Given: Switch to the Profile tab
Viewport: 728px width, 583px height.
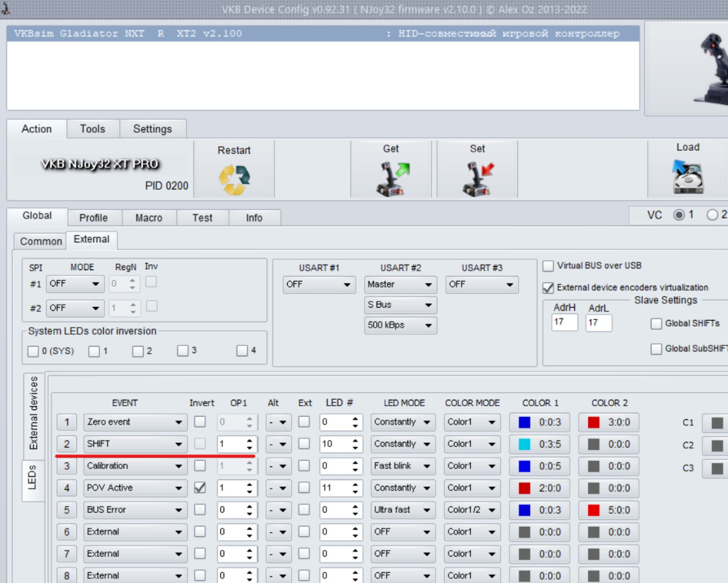Looking at the screenshot, I should click(x=93, y=218).
